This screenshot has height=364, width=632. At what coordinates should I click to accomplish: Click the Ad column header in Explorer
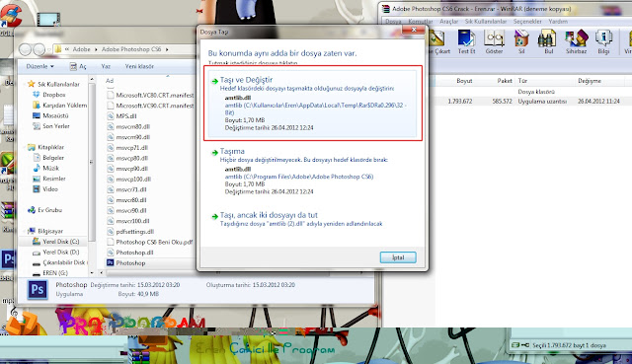click(110, 81)
